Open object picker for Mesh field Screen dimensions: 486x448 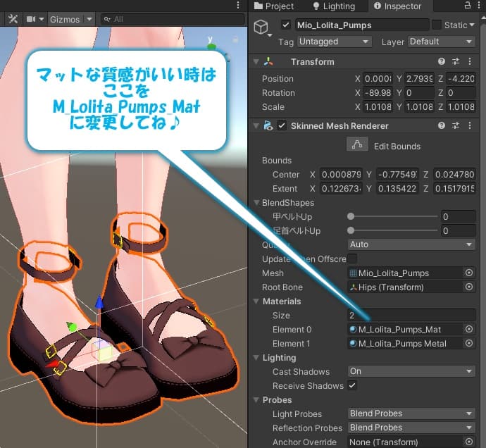coord(469,273)
